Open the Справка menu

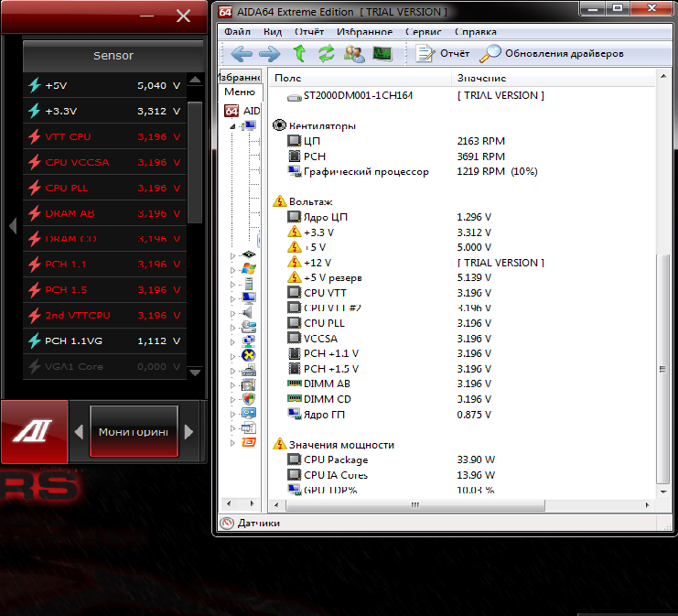point(476,32)
